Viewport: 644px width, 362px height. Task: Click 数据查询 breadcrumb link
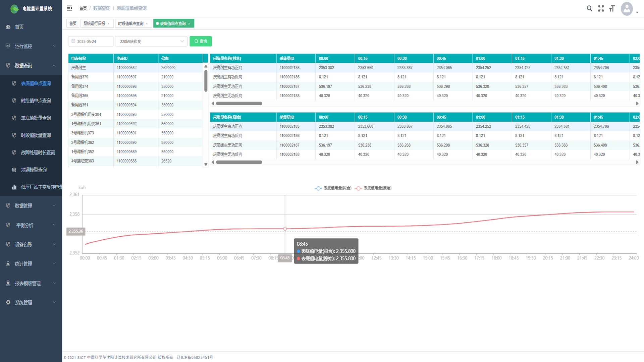(102, 8)
